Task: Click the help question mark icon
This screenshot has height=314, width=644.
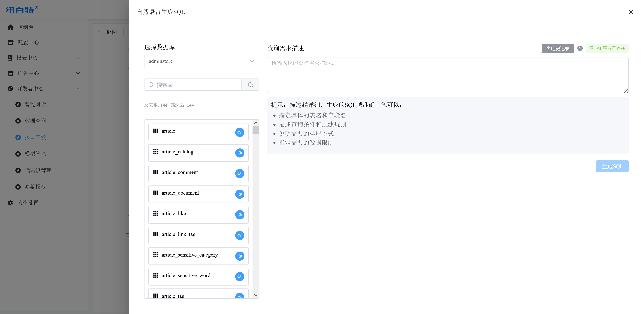Action: click(x=580, y=48)
